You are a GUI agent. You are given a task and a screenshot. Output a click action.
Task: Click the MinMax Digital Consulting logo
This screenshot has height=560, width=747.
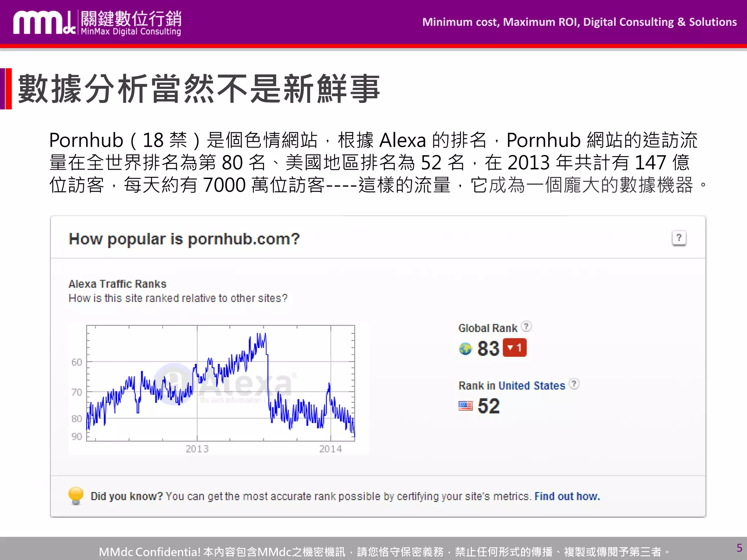[x=97, y=23]
